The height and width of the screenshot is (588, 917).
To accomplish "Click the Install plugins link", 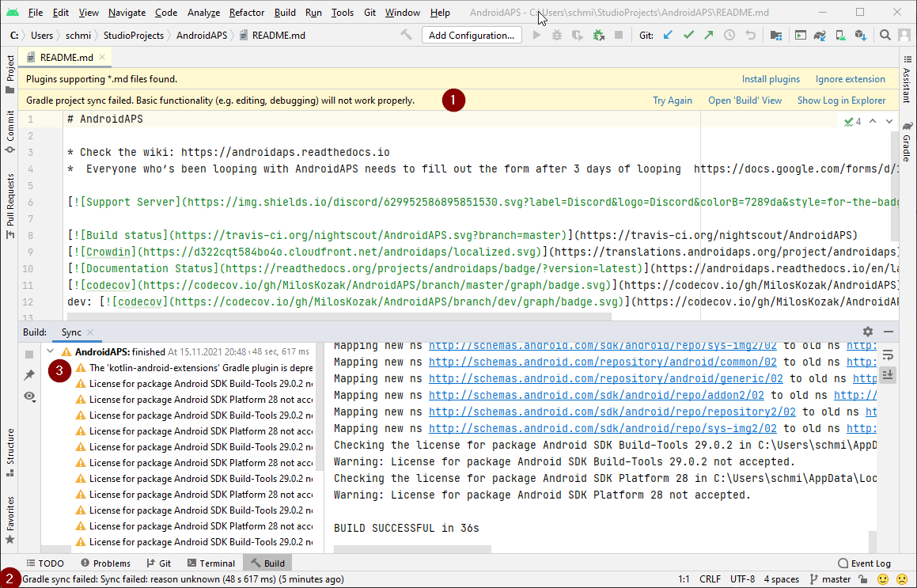I will coord(771,79).
